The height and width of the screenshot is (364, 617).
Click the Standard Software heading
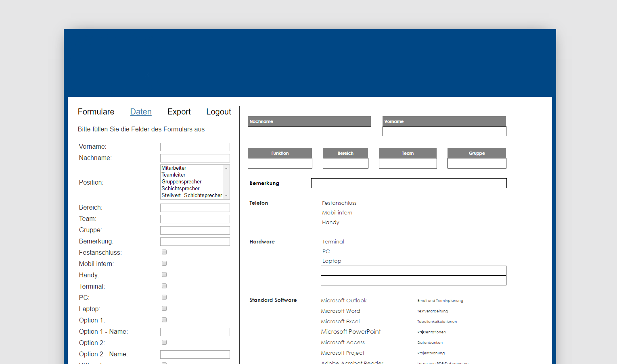273,300
